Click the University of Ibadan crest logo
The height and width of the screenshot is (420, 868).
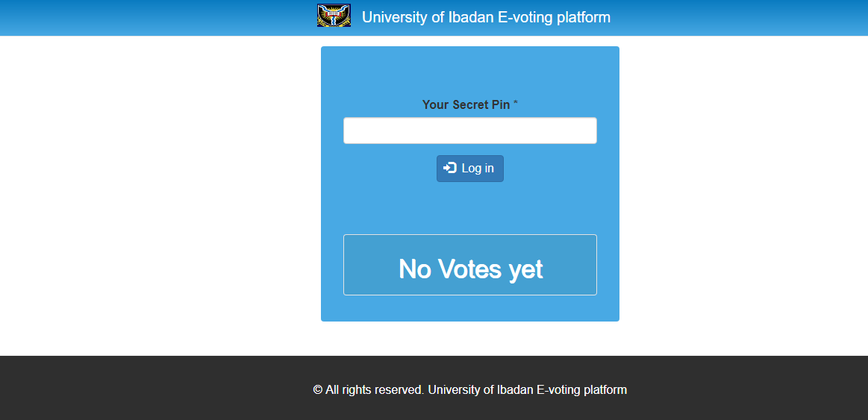coord(334,16)
